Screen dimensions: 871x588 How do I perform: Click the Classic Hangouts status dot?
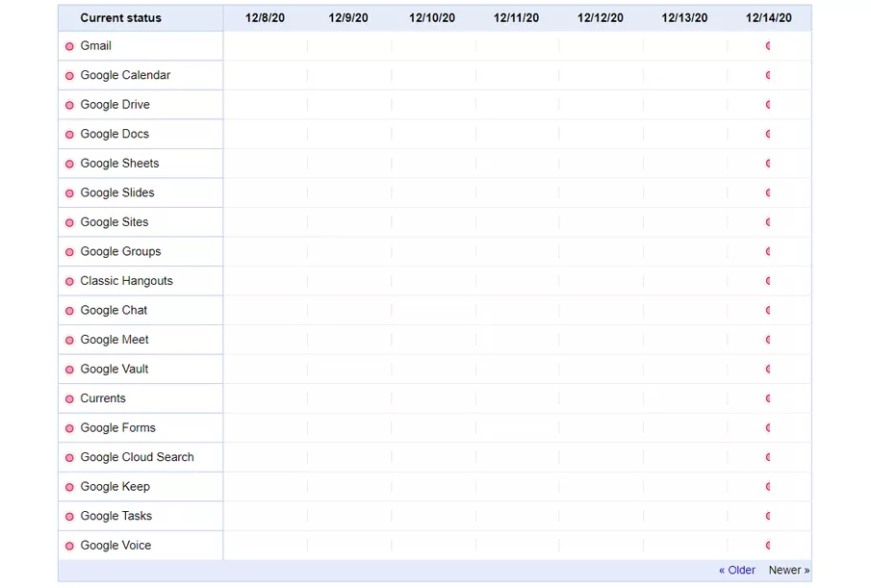69,282
